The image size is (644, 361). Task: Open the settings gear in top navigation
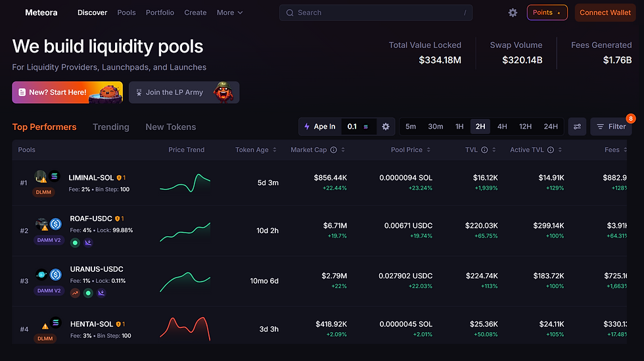tap(513, 12)
